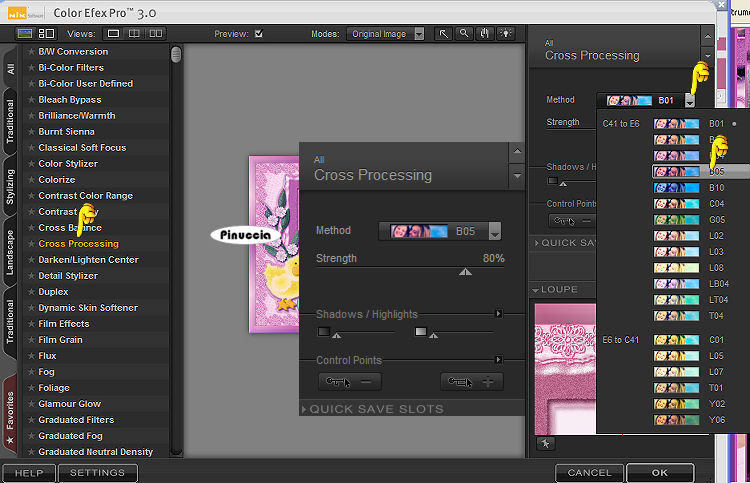Choose the single image view icon
This screenshot has width=750, height=483.
(113, 33)
